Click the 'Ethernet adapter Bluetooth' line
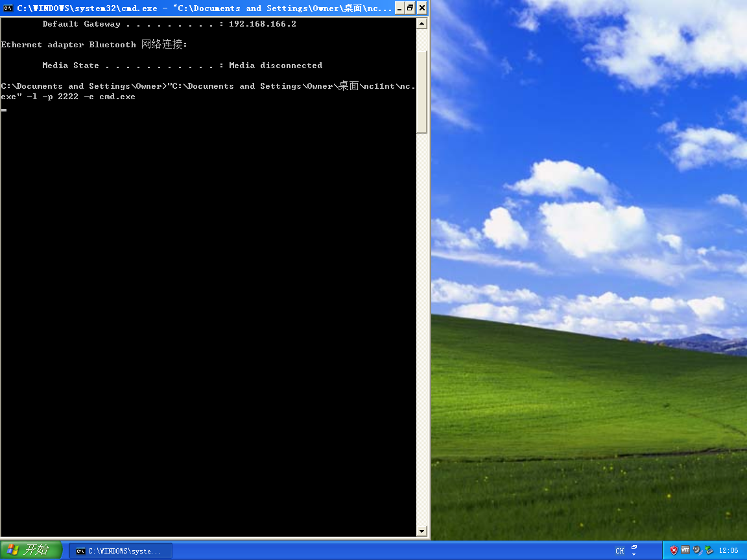The height and width of the screenshot is (560, 747). [x=94, y=44]
